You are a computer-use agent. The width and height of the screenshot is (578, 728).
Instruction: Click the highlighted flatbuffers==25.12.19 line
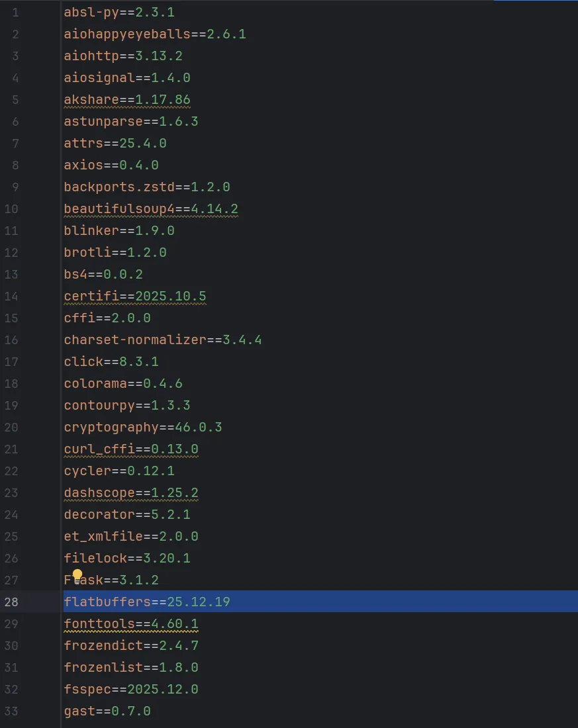point(320,601)
